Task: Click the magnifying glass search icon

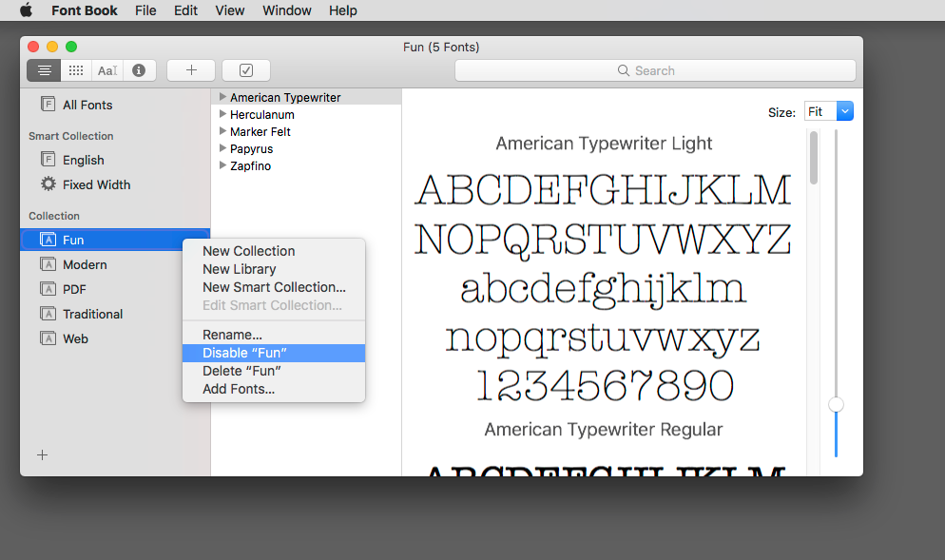Action: [x=623, y=70]
